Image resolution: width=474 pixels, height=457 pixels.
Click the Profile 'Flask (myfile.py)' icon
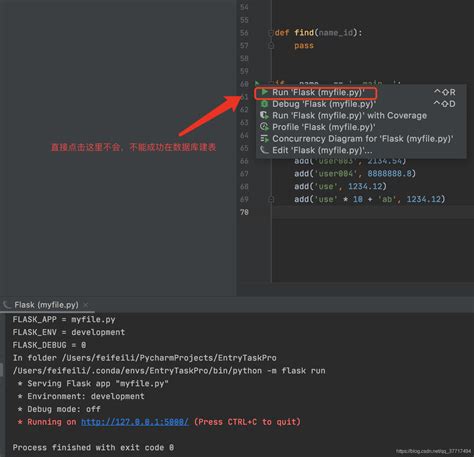pos(265,127)
